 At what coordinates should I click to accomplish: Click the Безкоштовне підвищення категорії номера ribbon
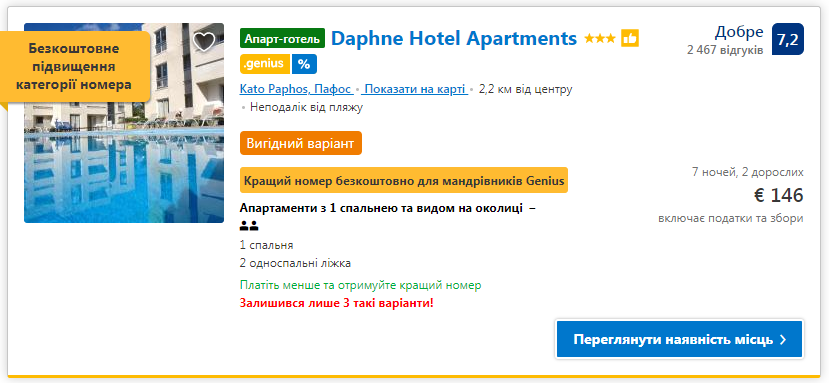pyautogui.click(x=73, y=67)
